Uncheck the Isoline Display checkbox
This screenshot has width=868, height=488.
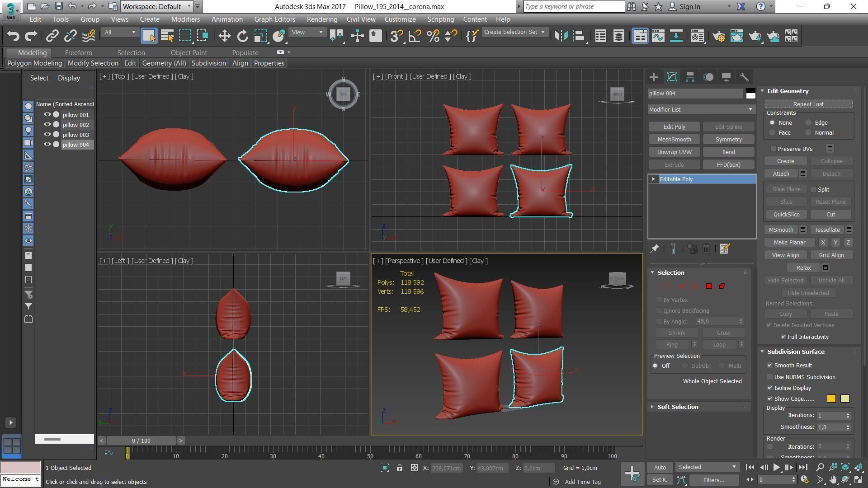pos(770,388)
